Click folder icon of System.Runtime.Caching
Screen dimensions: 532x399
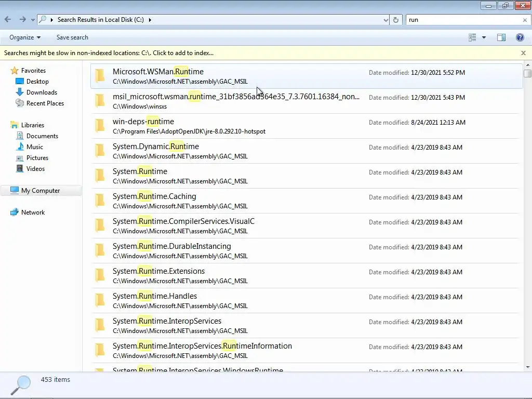(x=100, y=201)
